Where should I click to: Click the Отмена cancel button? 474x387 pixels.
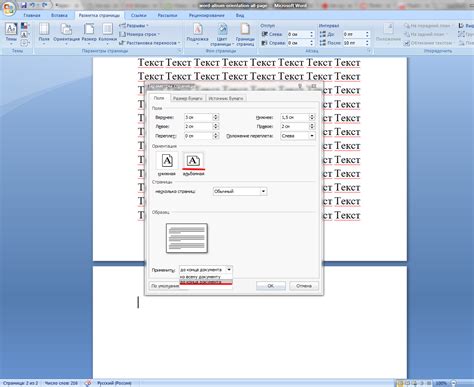304,286
